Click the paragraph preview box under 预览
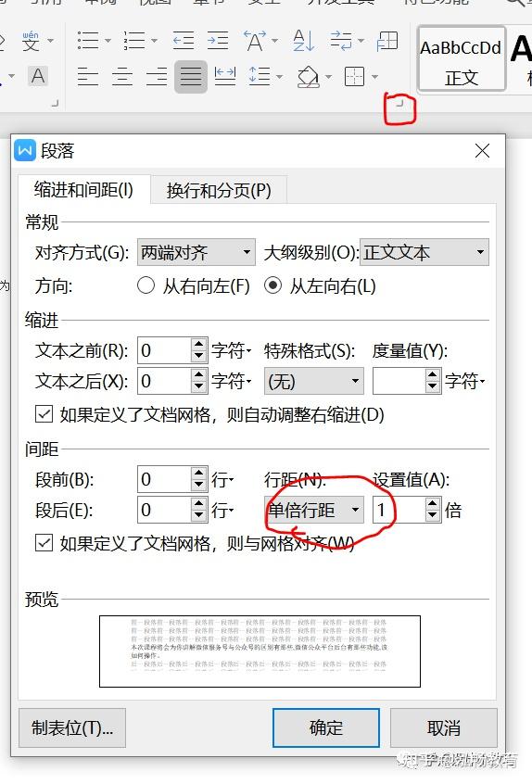Screen dimensions: 532x784 260,651
